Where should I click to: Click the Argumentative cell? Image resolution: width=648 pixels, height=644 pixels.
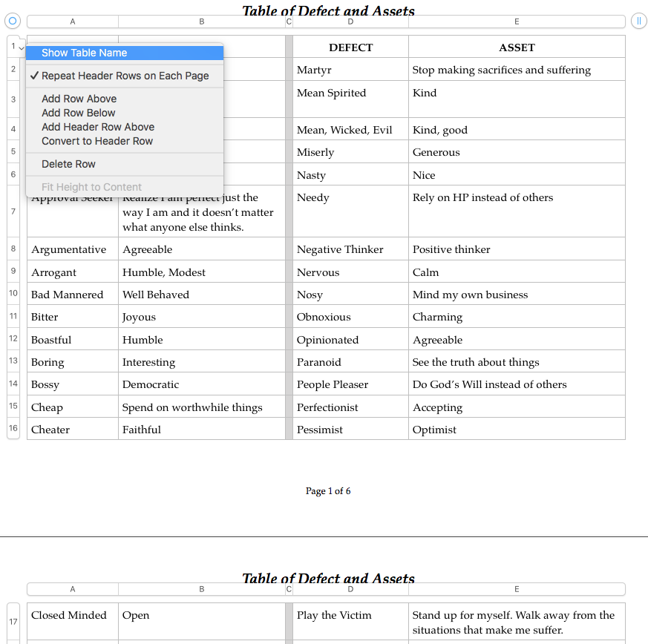(73, 249)
